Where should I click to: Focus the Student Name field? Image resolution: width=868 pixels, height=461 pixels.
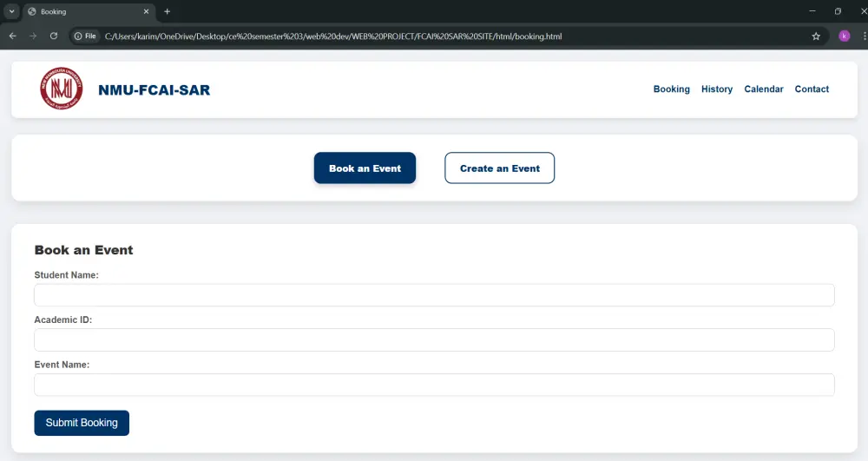[434, 295]
